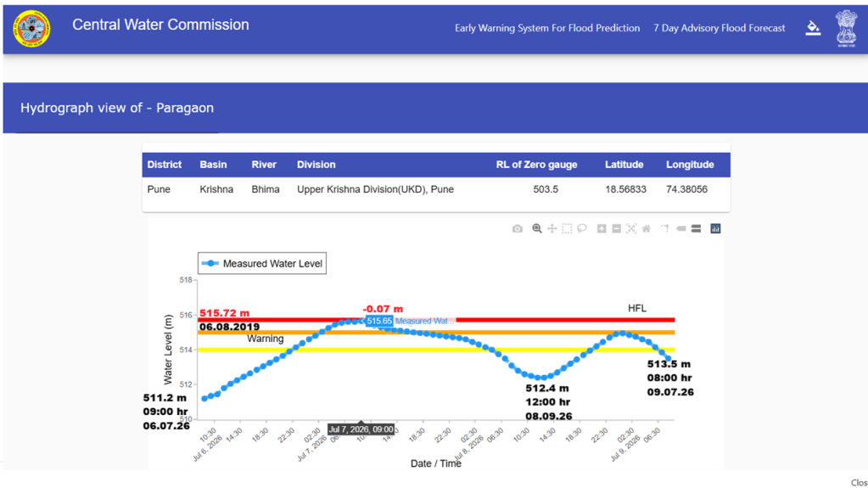Activate the Pan crossed-arrows tool
This screenshot has width=868, height=488.
click(x=552, y=229)
